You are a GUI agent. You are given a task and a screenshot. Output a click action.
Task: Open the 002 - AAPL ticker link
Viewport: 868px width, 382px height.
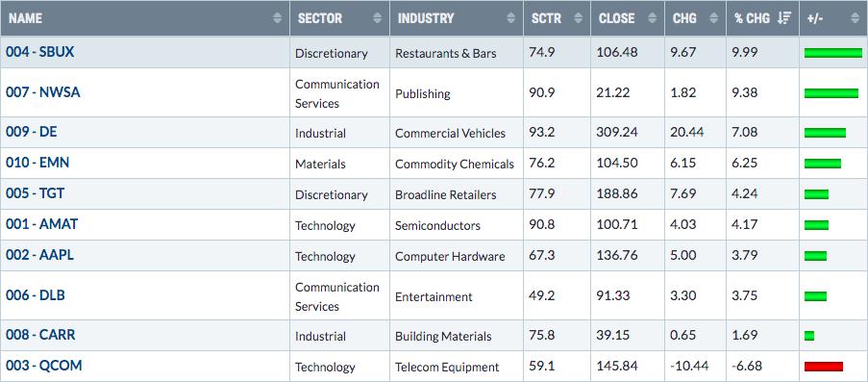(39, 255)
